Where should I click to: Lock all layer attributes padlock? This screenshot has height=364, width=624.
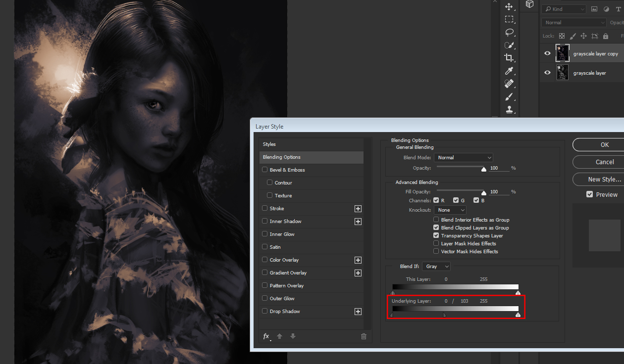point(605,36)
